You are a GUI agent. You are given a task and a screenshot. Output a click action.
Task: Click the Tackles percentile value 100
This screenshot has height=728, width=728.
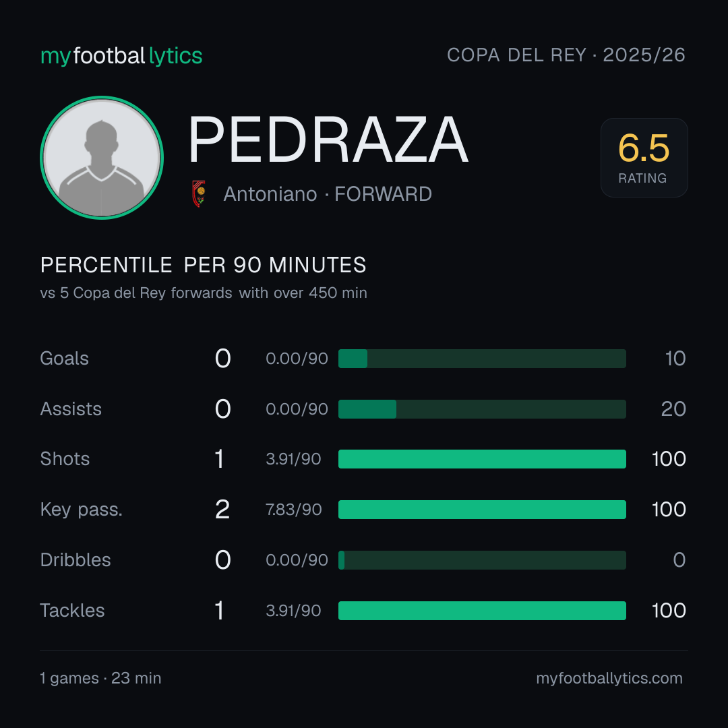click(x=669, y=611)
